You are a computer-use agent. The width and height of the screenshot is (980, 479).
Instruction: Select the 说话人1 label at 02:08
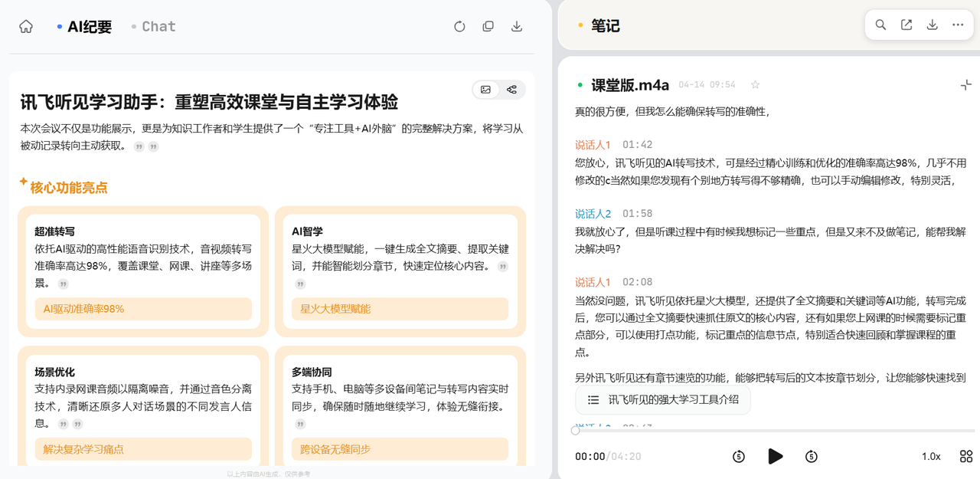pos(593,282)
